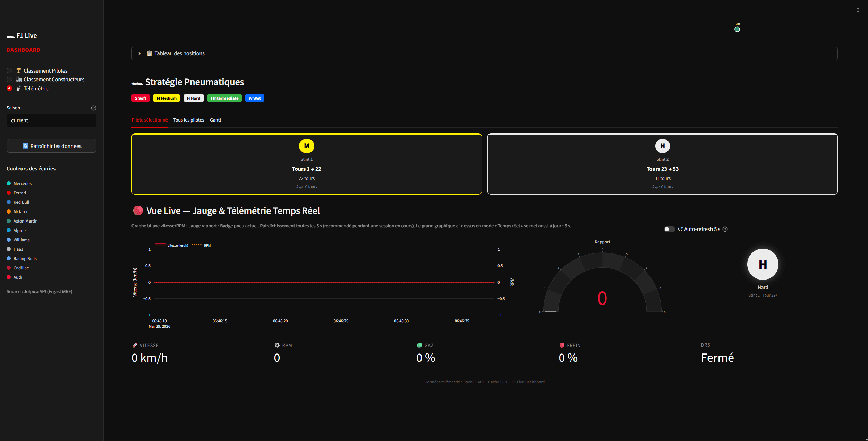868x441 pixels.
Task: Click the Saison help question-mark icon
Action: [93, 108]
